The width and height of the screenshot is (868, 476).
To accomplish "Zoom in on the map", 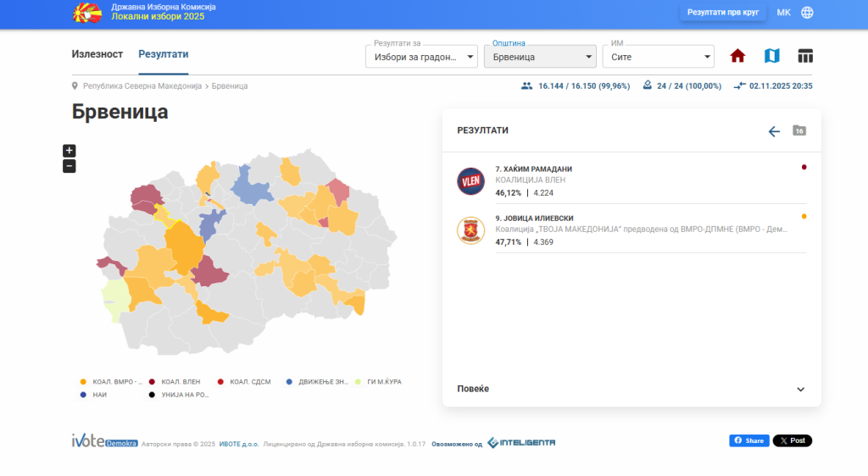I will 70,151.
